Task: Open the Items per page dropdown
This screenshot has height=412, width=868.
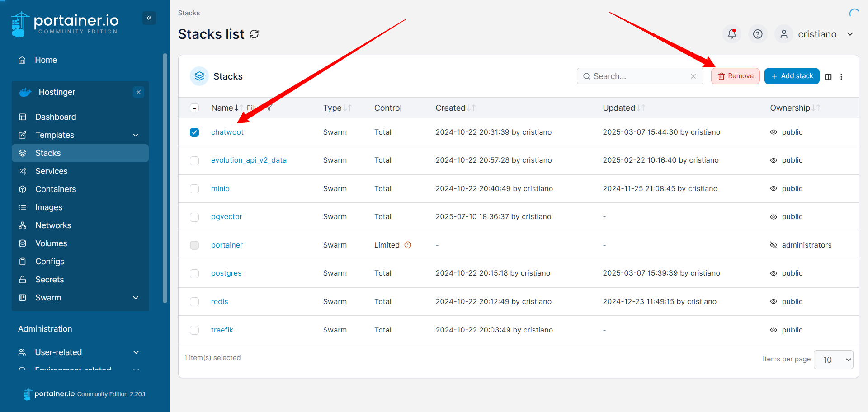Action: (x=833, y=360)
